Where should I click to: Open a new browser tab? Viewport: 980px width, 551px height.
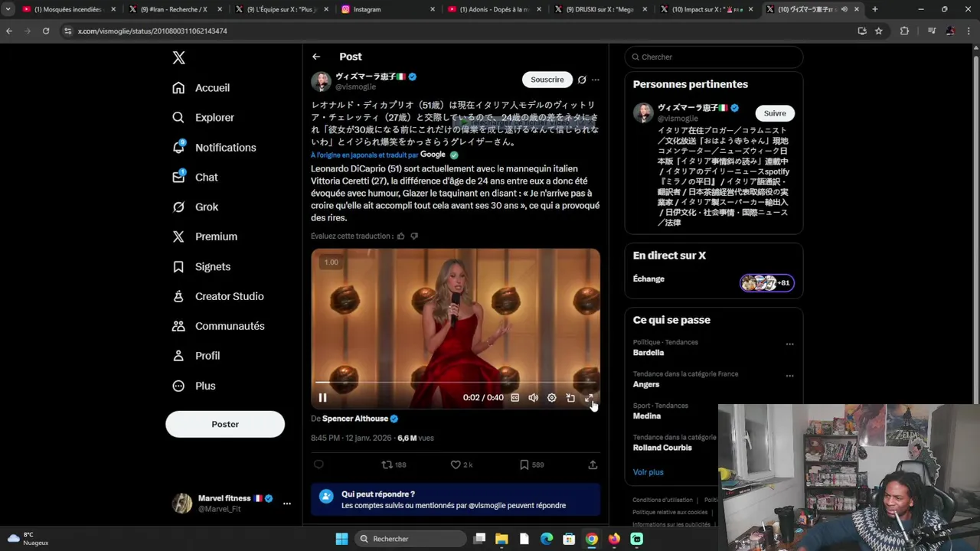875,9
